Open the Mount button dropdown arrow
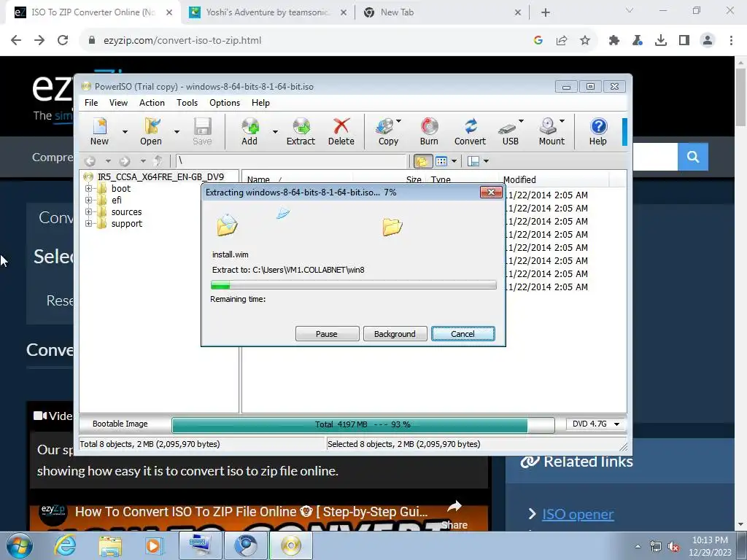This screenshot has width=747, height=560. 562,121
